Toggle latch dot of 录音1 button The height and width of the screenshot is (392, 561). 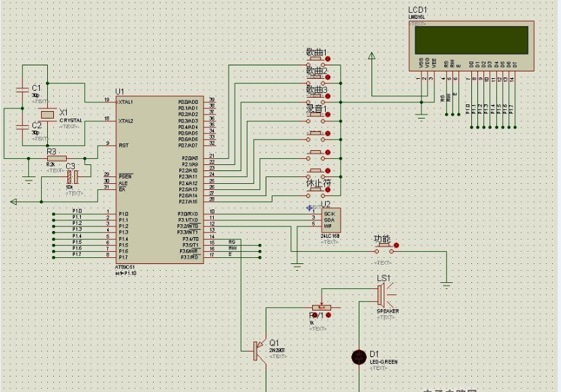click(328, 115)
